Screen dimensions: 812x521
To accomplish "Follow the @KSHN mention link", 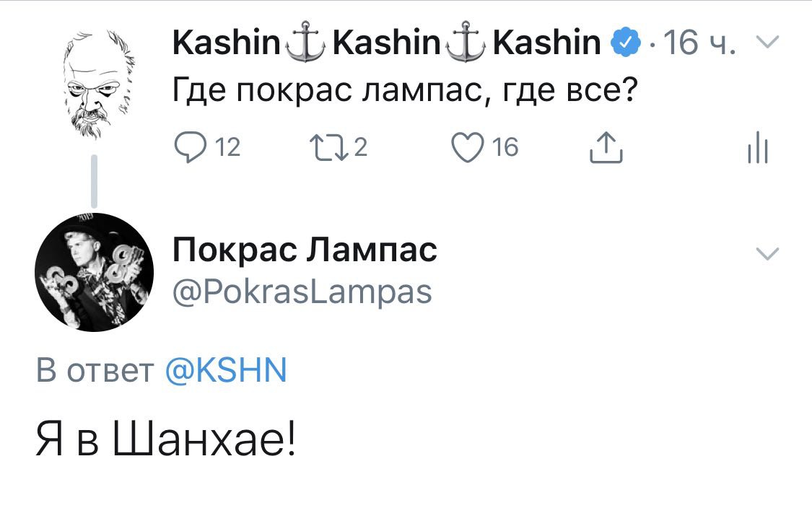I will (226, 371).
